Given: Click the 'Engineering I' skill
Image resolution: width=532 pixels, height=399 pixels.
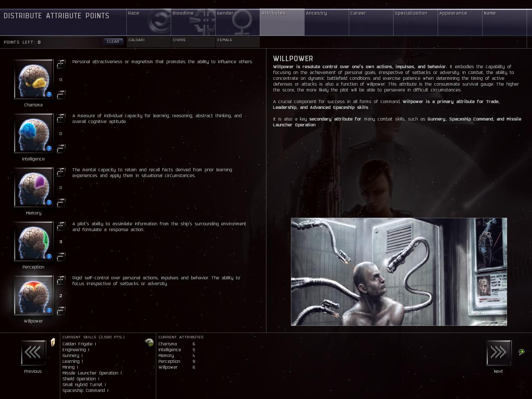Looking at the screenshot, I should pos(76,350).
